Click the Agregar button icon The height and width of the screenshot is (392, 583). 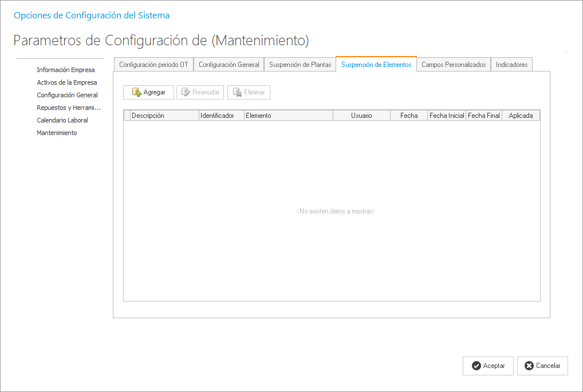coord(136,92)
